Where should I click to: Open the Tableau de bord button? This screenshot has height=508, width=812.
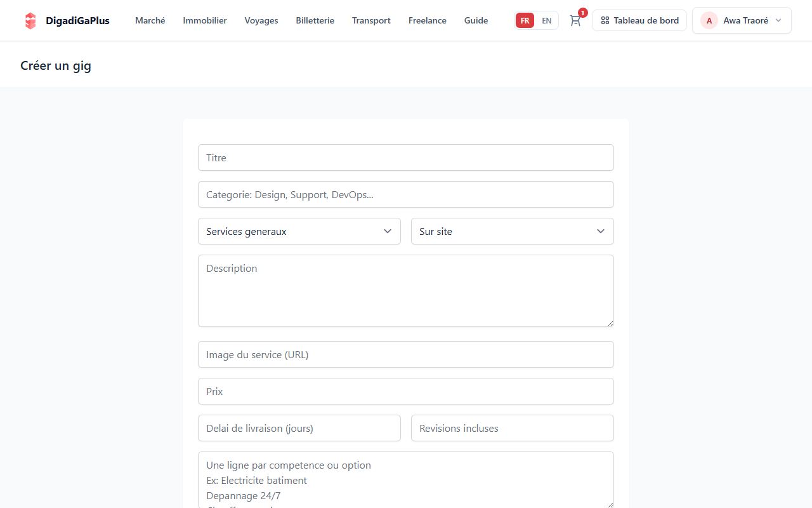click(x=639, y=20)
